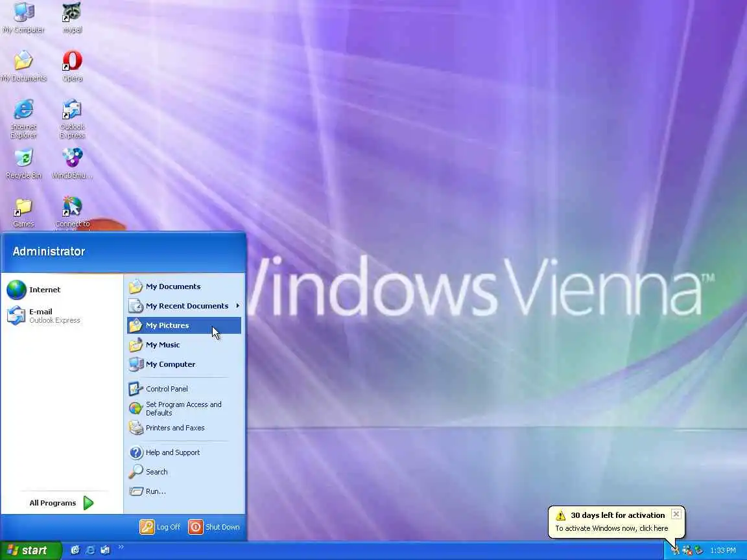
Task: Click the Shut Down button
Action: tap(214, 527)
